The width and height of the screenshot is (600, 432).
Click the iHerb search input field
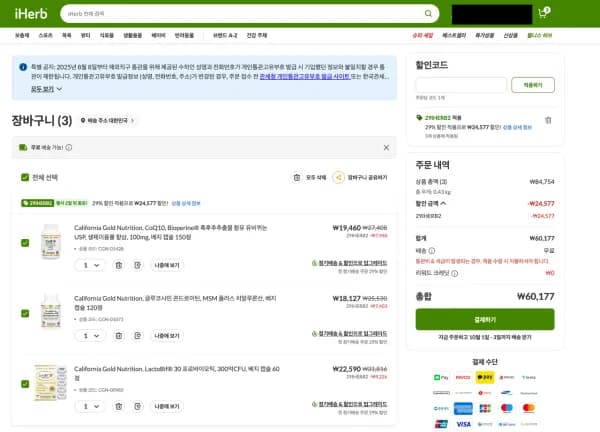point(243,14)
